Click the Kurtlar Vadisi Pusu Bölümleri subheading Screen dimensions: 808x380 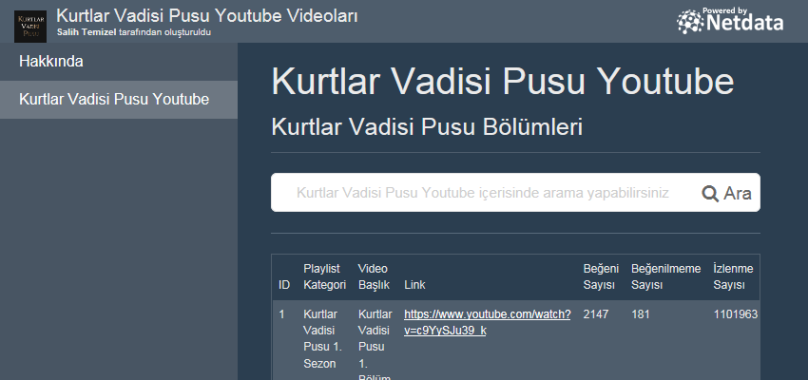[427, 127]
